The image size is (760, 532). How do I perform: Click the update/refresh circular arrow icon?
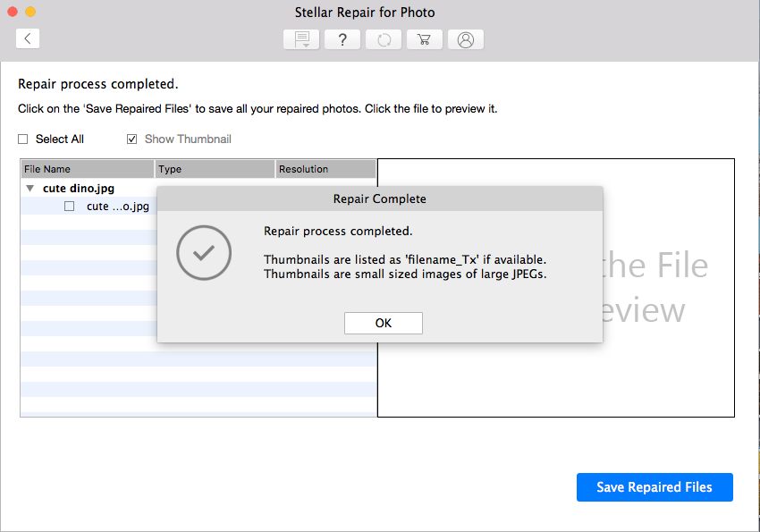click(384, 39)
